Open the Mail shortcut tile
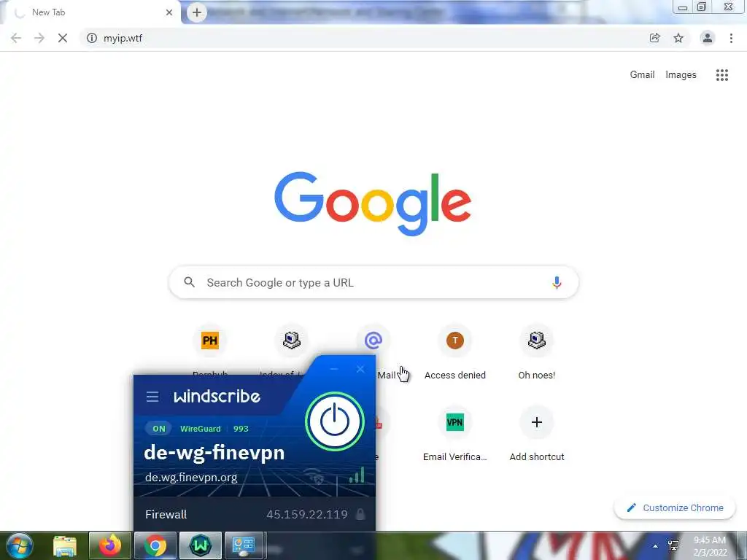This screenshot has height=560, width=747. [373, 341]
